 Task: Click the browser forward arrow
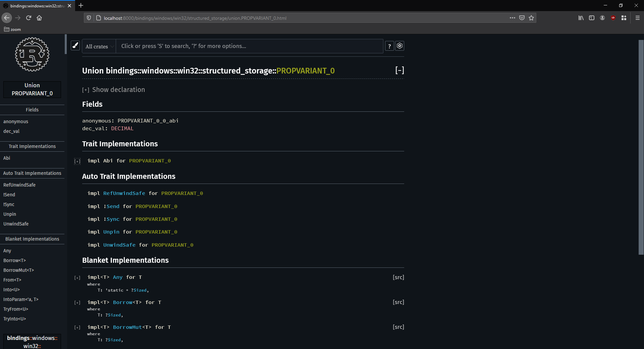(18, 18)
